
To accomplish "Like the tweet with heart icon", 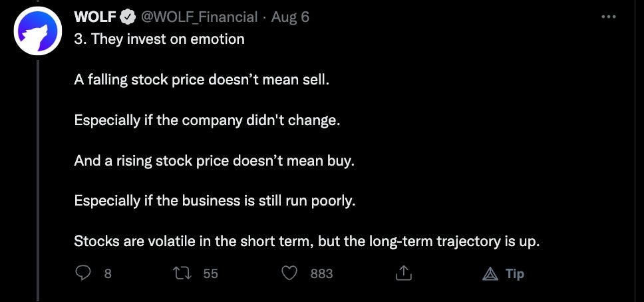I will coord(289,273).
